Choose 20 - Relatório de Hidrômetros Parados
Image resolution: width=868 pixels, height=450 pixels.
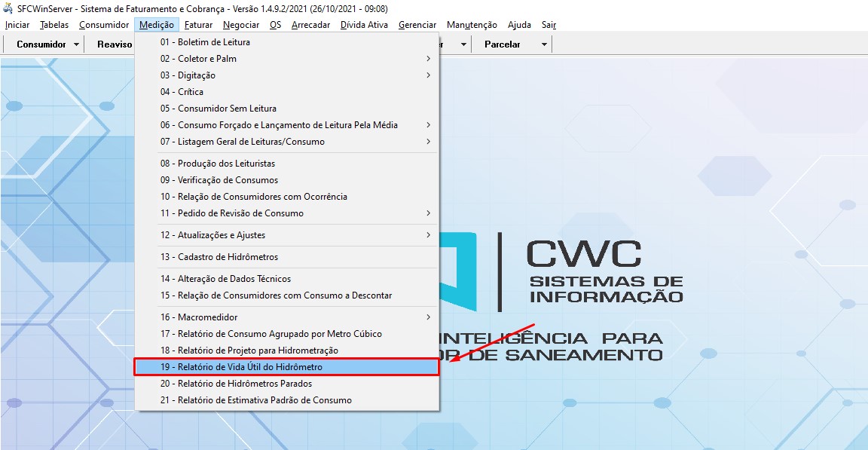pyautogui.click(x=236, y=384)
